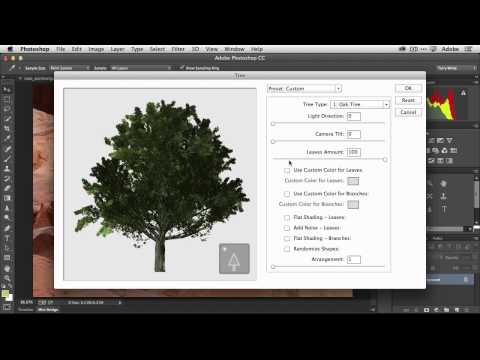Image resolution: width=480 pixels, height=360 pixels.
Task: Open the Preset dropdown in Tree dialog
Action: tap(305, 89)
